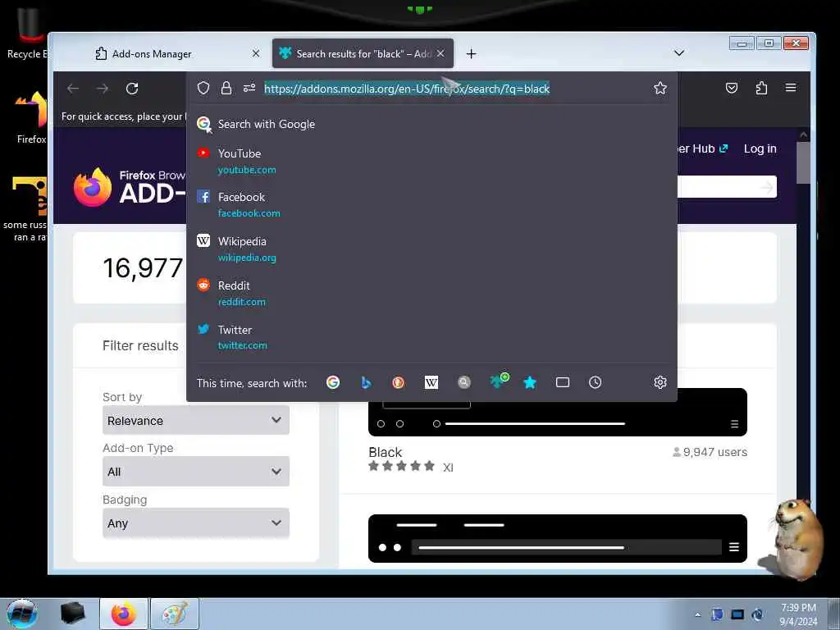Screen dimensions: 840x630
Task: Open the tracking protection shield icon
Action: coord(203,88)
